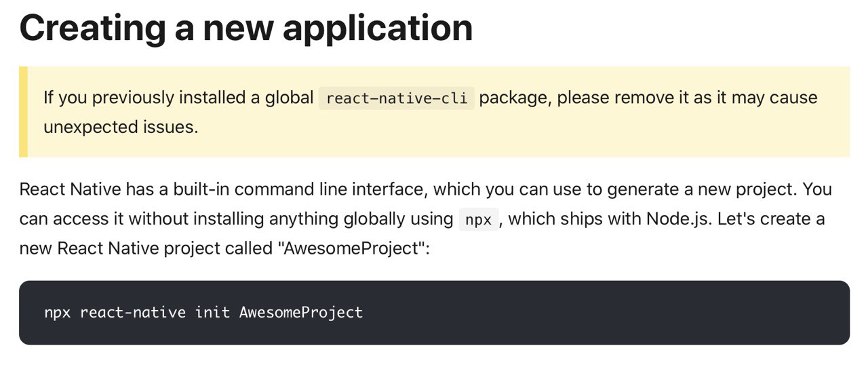Image resolution: width=868 pixels, height=365 pixels.
Task: Click the command "npx react-native init AwesomeProject"
Action: pyautogui.click(x=203, y=313)
